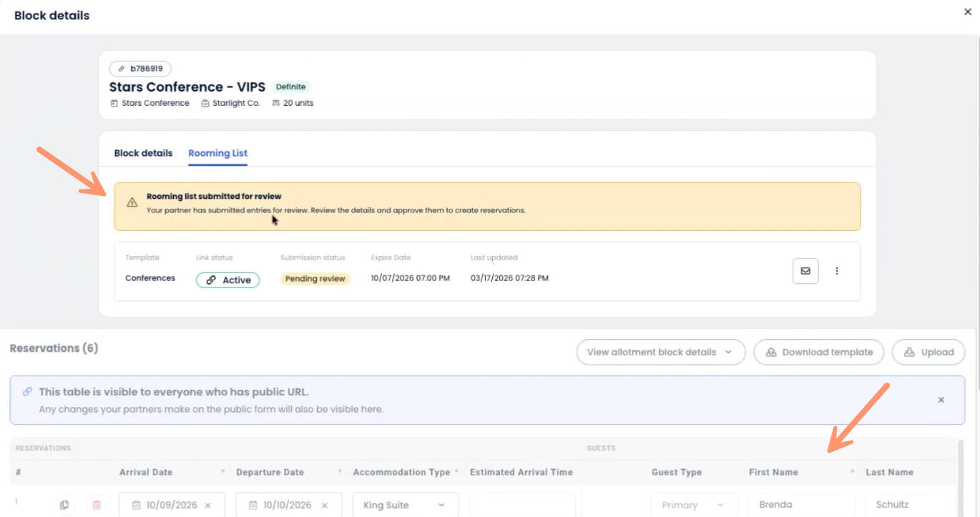Duplicate reservation row 1 using the copy icon
Screen dimensions: 980x517
pos(64,505)
